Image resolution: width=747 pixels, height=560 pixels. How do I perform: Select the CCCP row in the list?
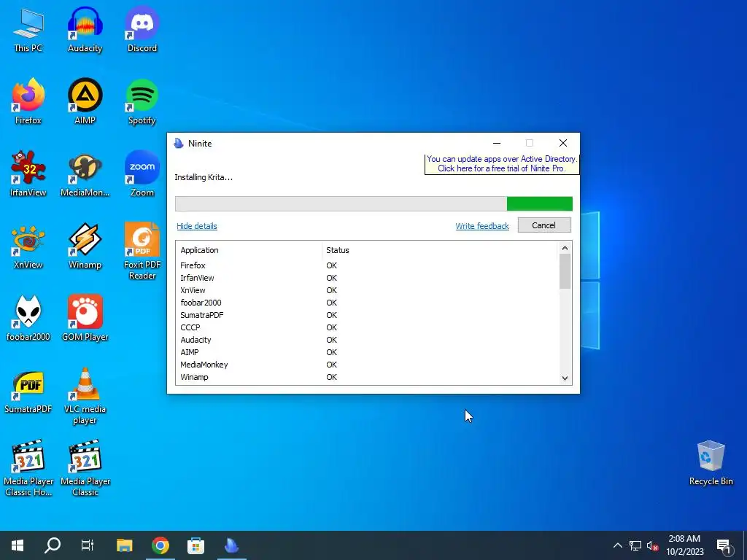(367, 327)
